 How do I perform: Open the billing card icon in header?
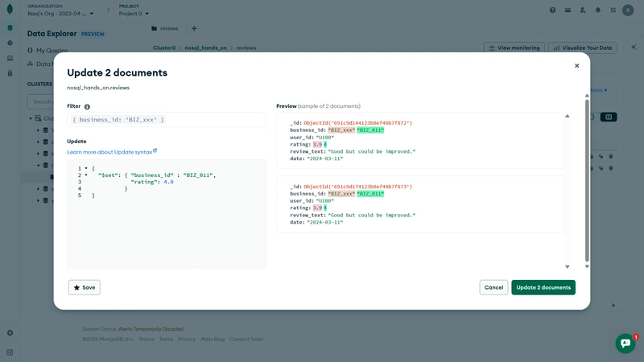(x=568, y=10)
